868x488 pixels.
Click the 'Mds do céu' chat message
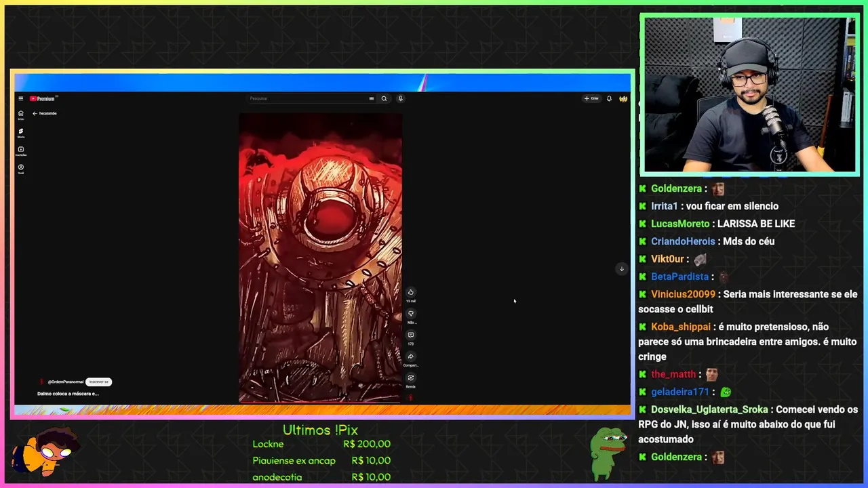coord(749,241)
